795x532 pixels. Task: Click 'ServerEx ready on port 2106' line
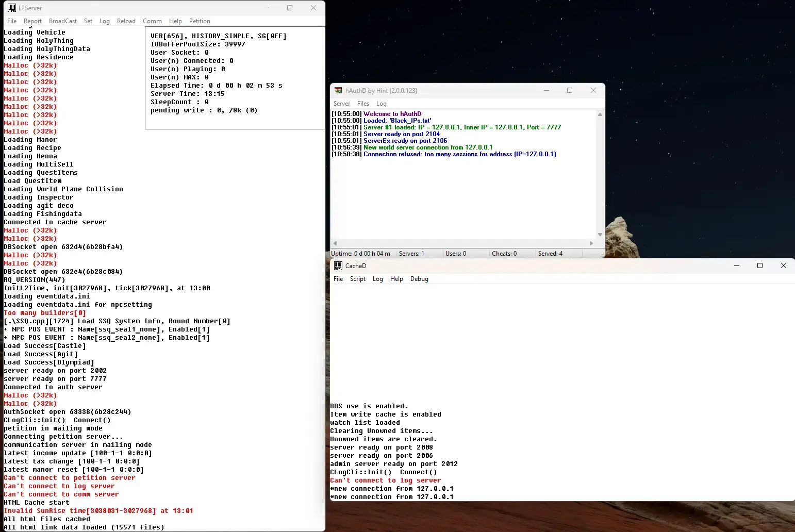(x=389, y=141)
